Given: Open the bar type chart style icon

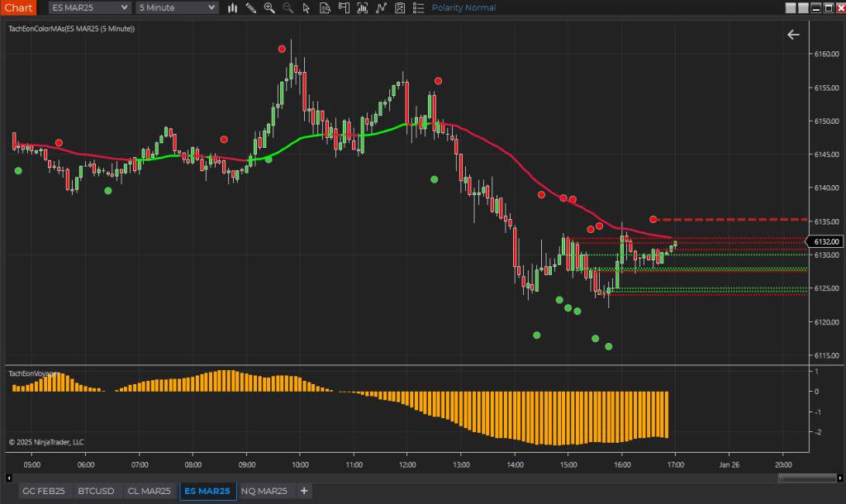Looking at the screenshot, I should (x=233, y=7).
